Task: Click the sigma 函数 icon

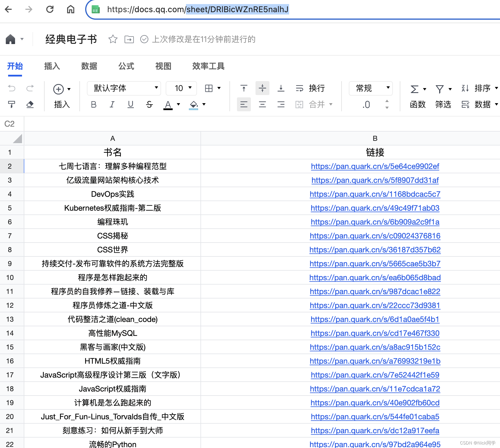Action: click(415, 89)
